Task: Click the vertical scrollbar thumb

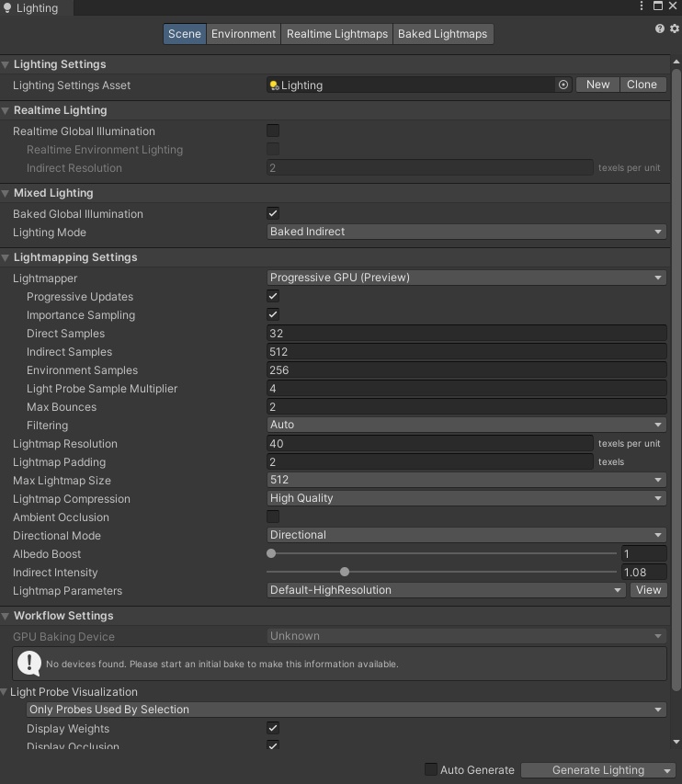Action: [x=676, y=380]
